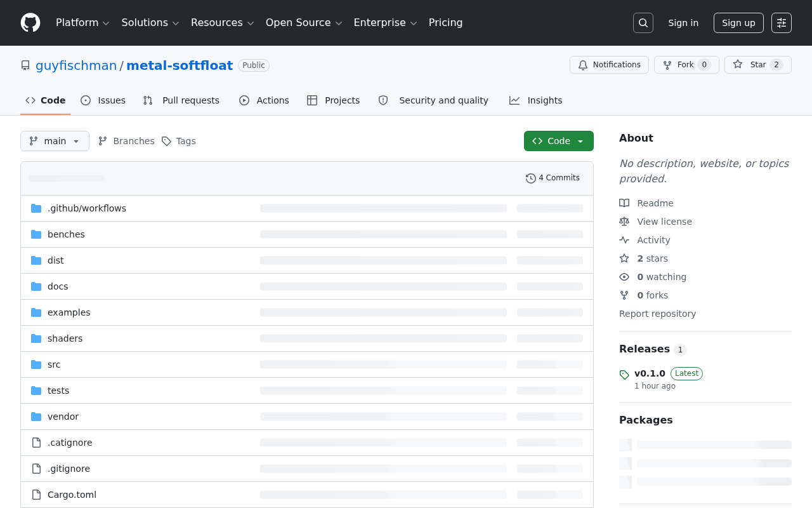
Task: Open the Security and quality tab
Action: pos(433,100)
